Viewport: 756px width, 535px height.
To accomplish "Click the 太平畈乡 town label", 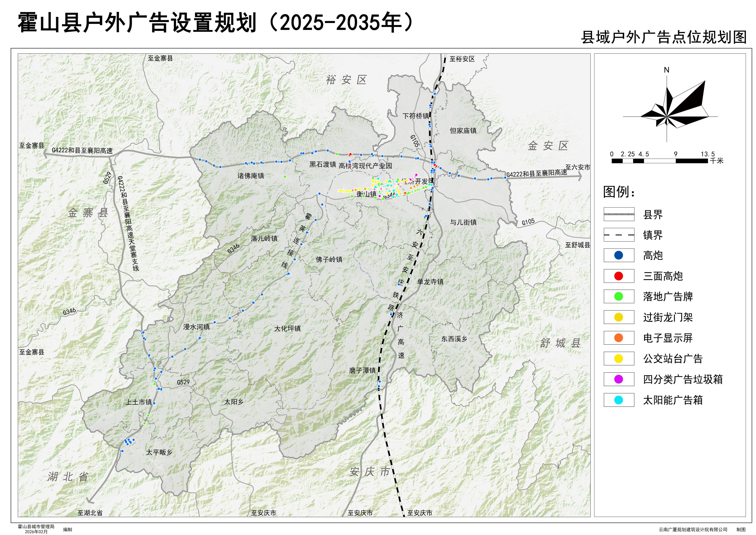I will pyautogui.click(x=159, y=452).
